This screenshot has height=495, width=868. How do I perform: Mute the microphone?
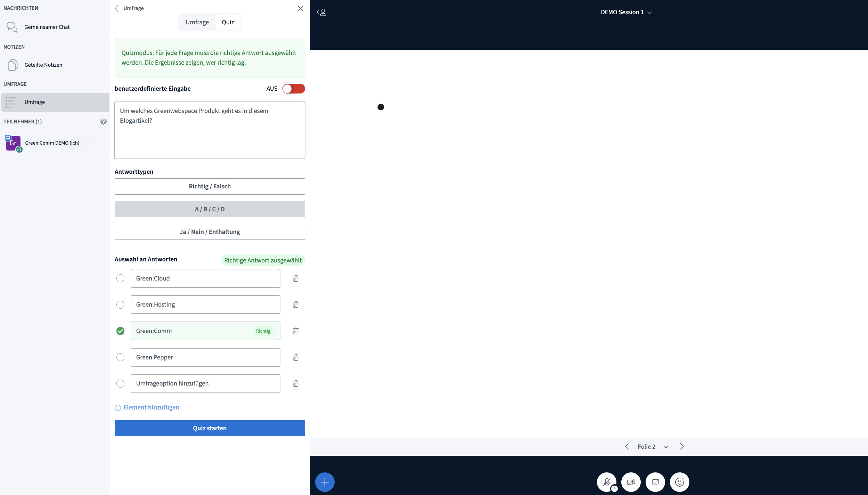click(606, 482)
